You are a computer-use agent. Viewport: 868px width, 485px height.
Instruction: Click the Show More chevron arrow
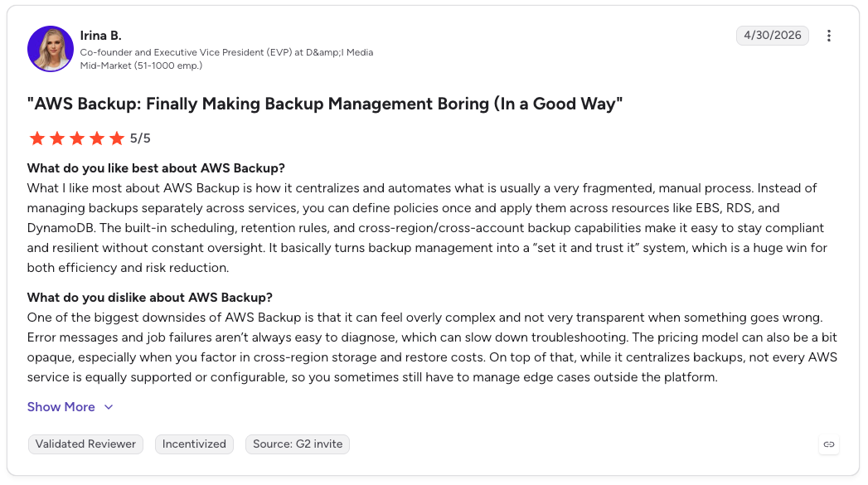(x=109, y=407)
